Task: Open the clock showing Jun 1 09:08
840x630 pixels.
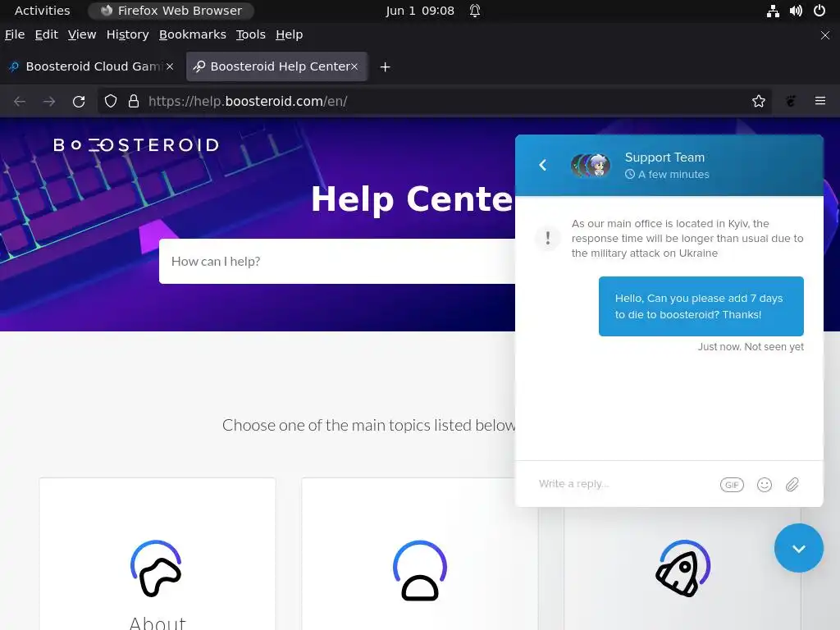Action: [420, 11]
